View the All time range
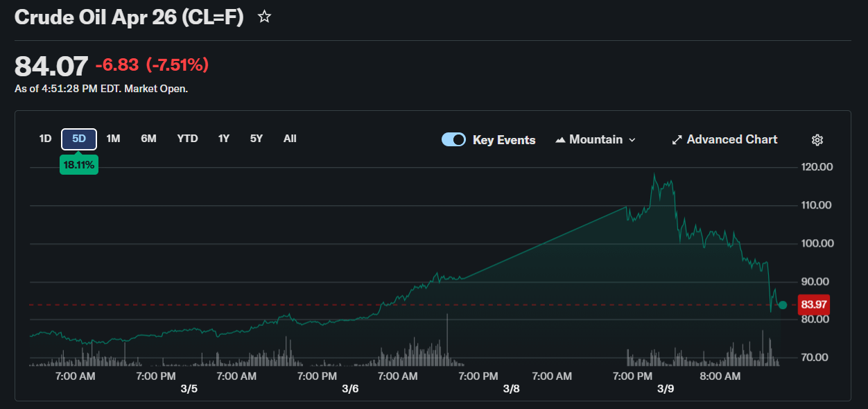The image size is (868, 409). point(290,139)
